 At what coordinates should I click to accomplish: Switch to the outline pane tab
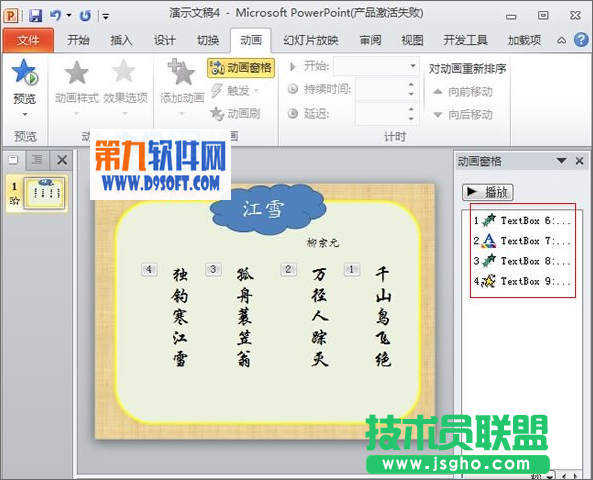point(37,160)
